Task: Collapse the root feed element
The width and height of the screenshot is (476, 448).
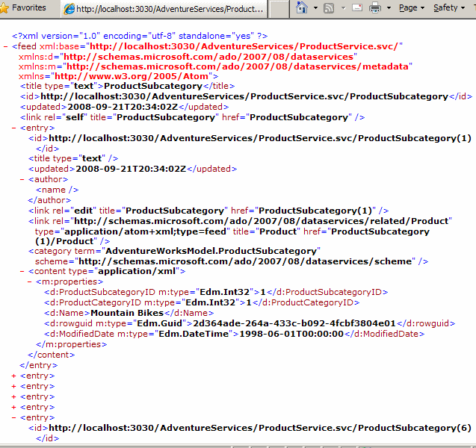Action: [6, 46]
